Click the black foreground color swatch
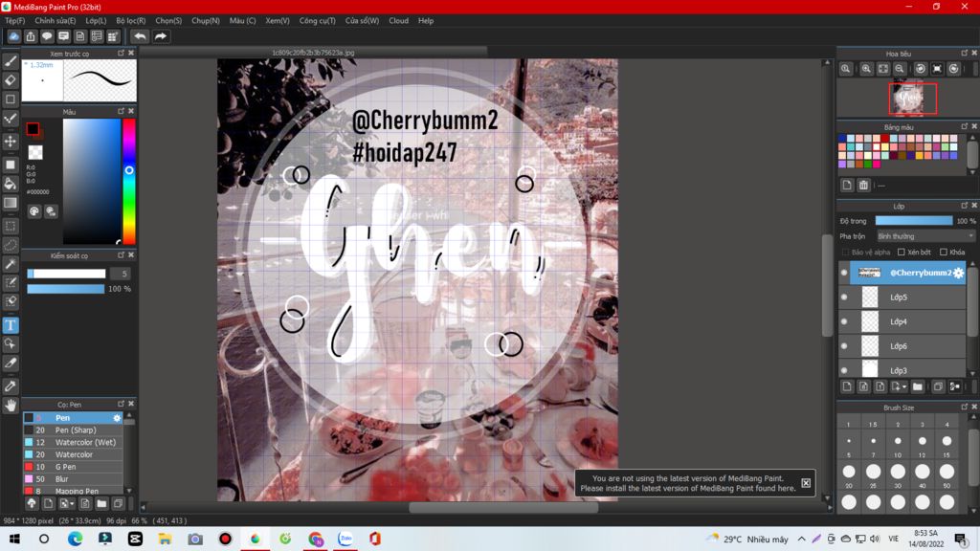Viewport: 980px width, 551px height. point(33,129)
